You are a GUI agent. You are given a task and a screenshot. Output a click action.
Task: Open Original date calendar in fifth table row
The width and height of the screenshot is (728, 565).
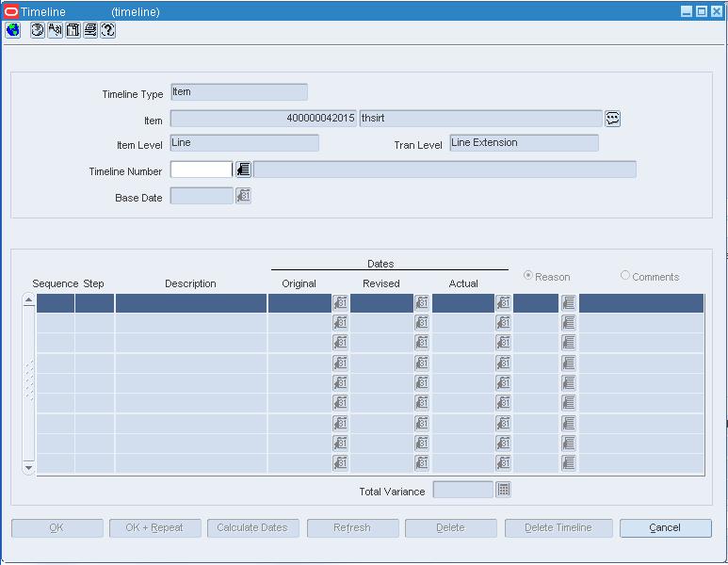click(x=340, y=383)
